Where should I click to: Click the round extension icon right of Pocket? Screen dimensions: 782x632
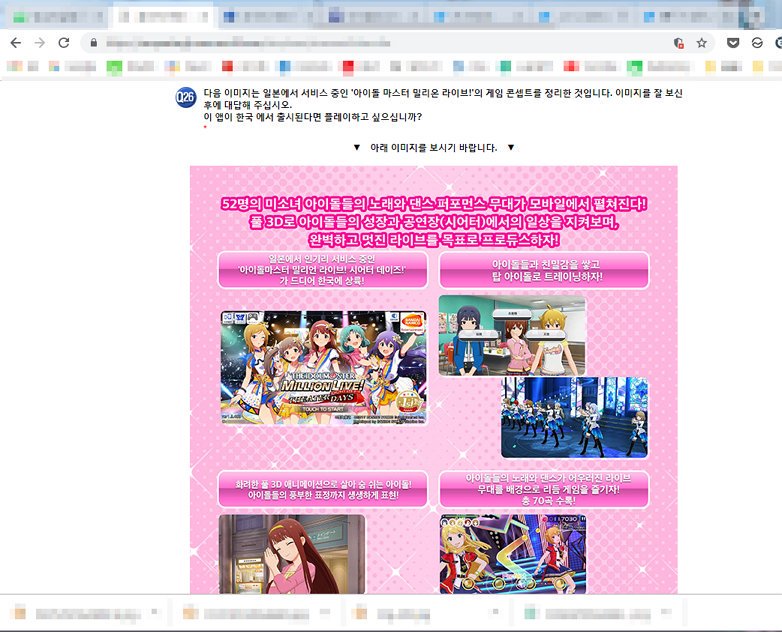tap(758, 43)
